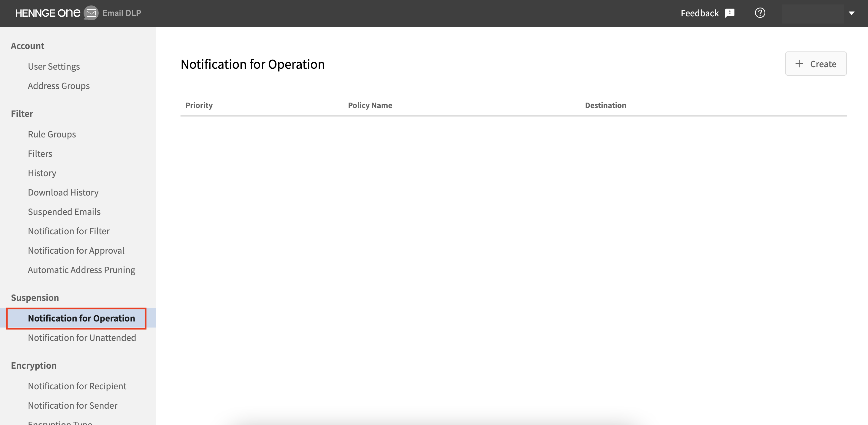Click the Email DLP envelope icon
The image size is (868, 425).
pos(91,13)
